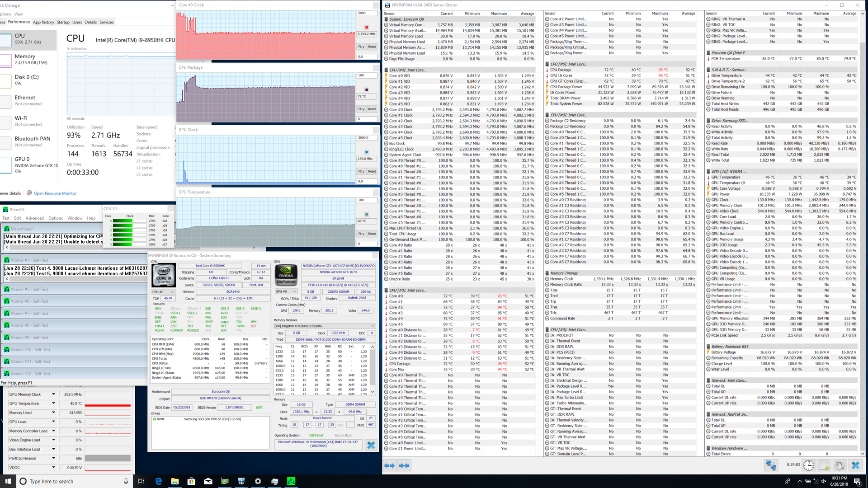Open Prime95 Window menu

[x=75, y=218]
